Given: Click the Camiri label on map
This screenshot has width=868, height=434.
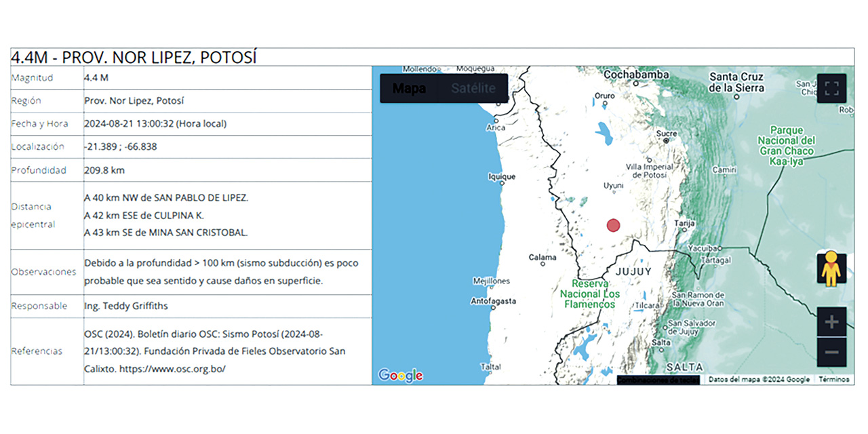Looking at the screenshot, I should (724, 170).
